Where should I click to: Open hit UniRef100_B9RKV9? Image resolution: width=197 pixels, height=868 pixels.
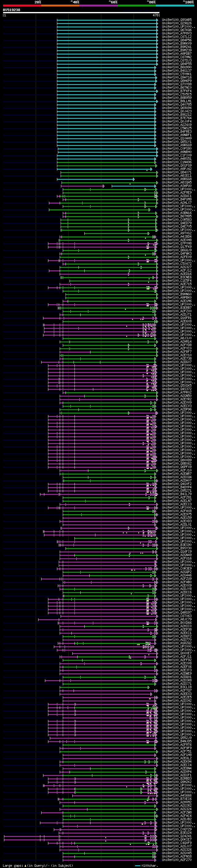coord(177,43)
